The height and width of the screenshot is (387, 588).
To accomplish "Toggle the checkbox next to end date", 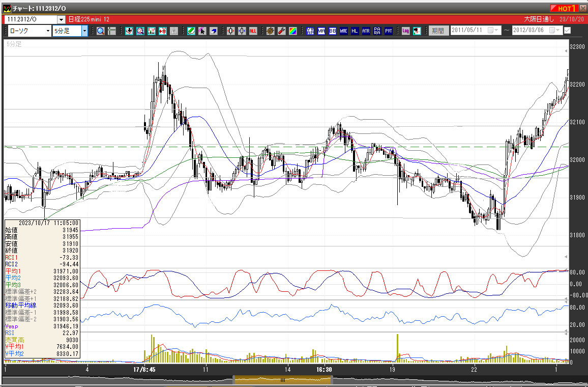I will pos(567,31).
